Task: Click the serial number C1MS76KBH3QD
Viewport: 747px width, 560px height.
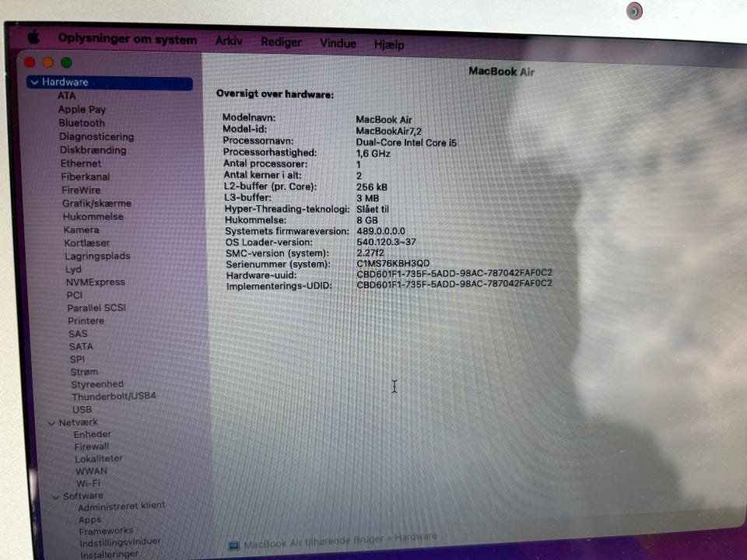Action: point(393,264)
